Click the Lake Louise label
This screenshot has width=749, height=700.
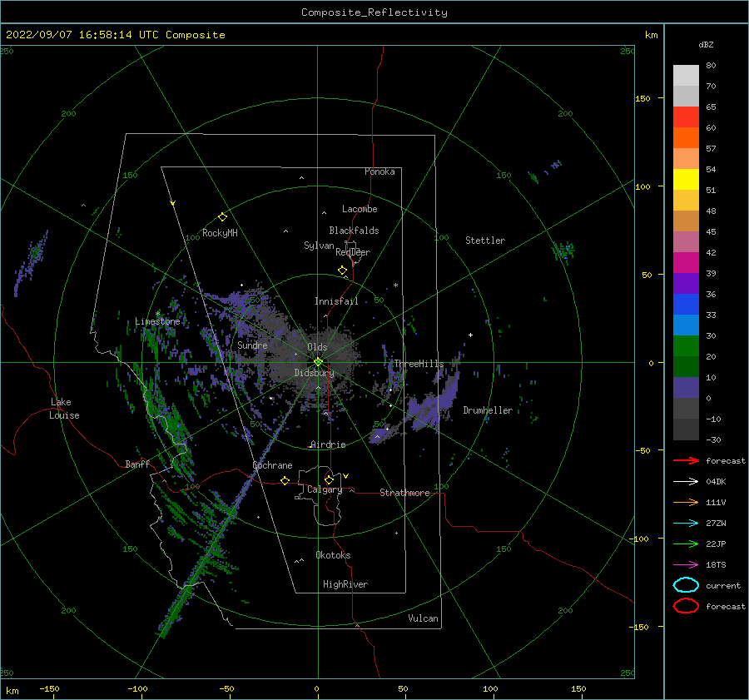pos(64,409)
